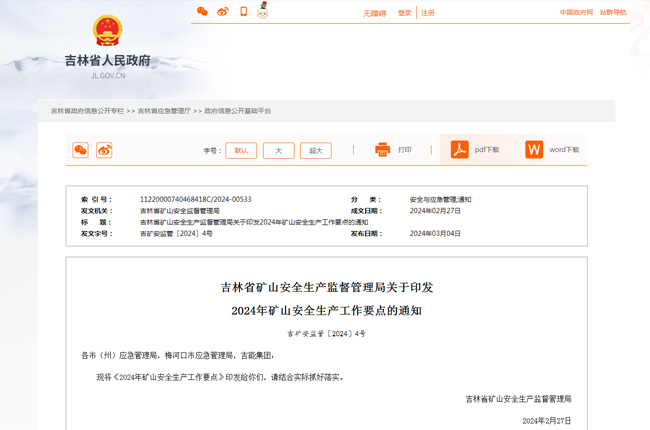Click 注册 register link

click(428, 13)
